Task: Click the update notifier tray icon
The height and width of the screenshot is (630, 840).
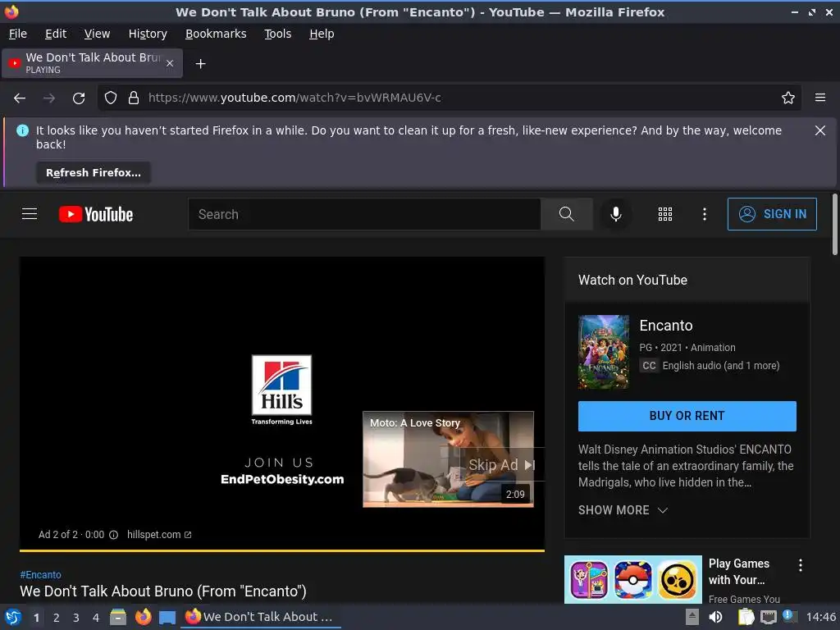Action: pyautogui.click(x=789, y=616)
